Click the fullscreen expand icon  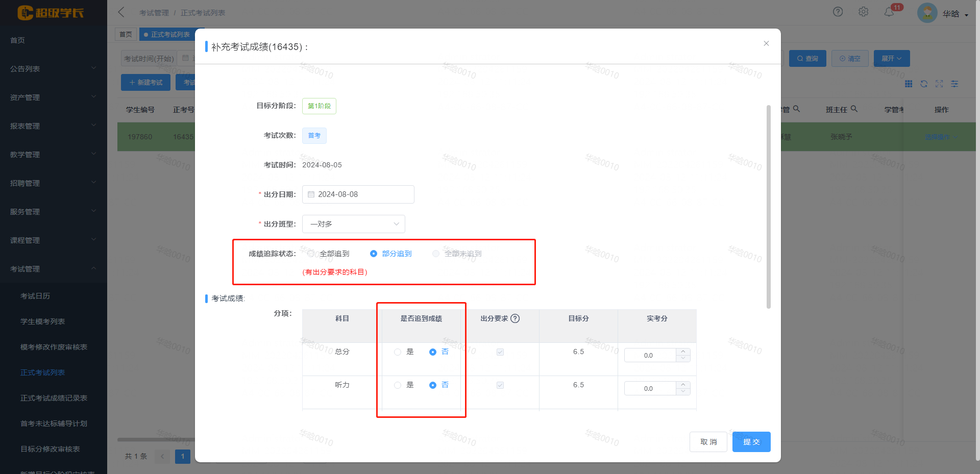click(939, 84)
